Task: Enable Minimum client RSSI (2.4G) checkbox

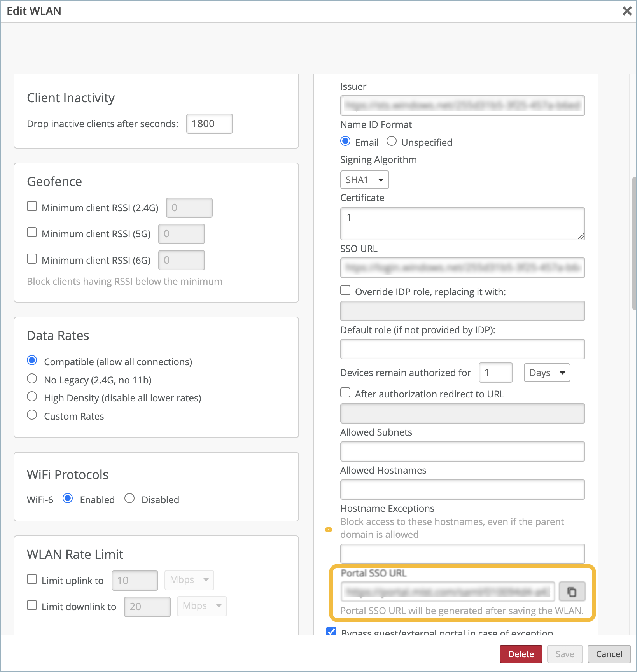Action: pos(32,206)
